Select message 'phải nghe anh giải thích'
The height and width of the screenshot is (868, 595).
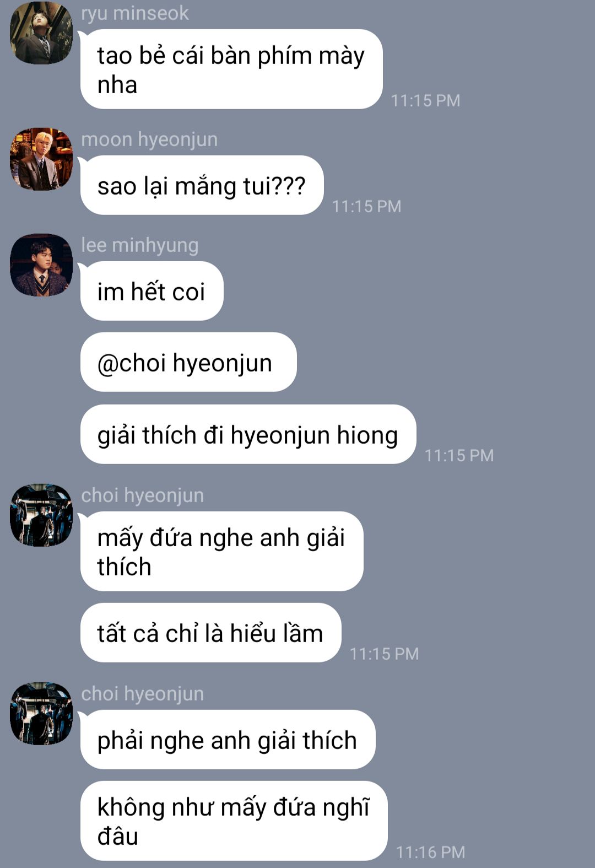[x=228, y=740]
